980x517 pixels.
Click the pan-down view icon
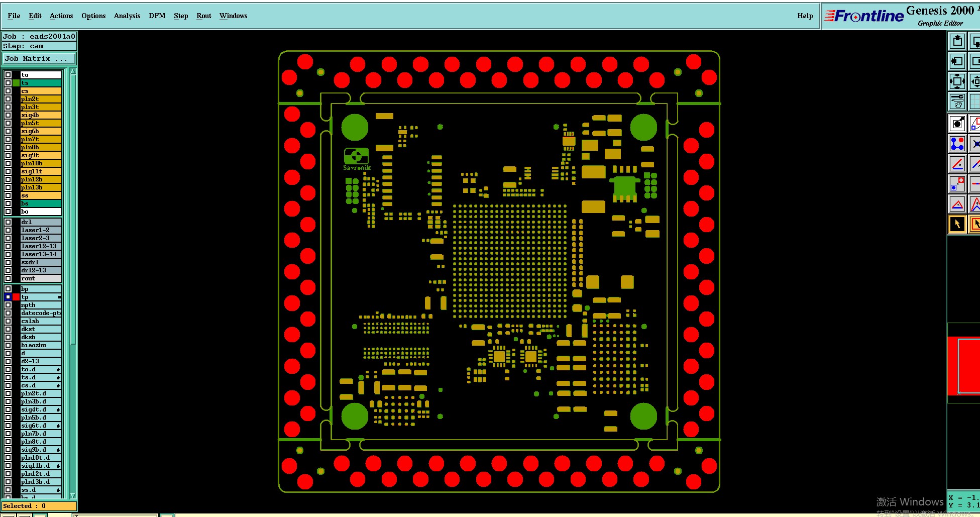(975, 41)
